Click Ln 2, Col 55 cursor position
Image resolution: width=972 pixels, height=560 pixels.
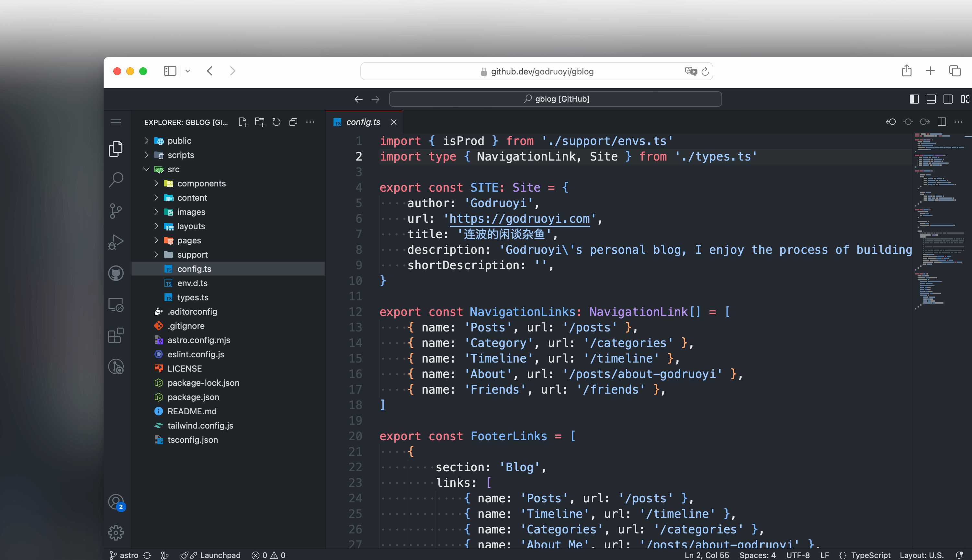(x=706, y=555)
